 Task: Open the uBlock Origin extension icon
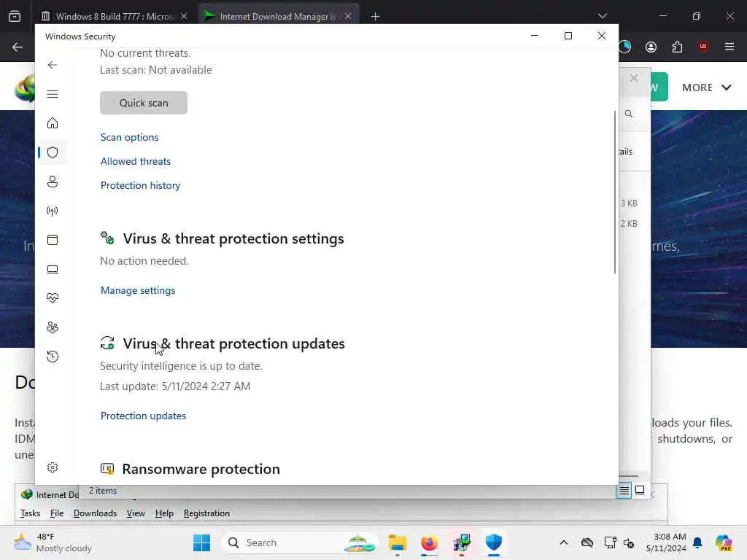[703, 47]
